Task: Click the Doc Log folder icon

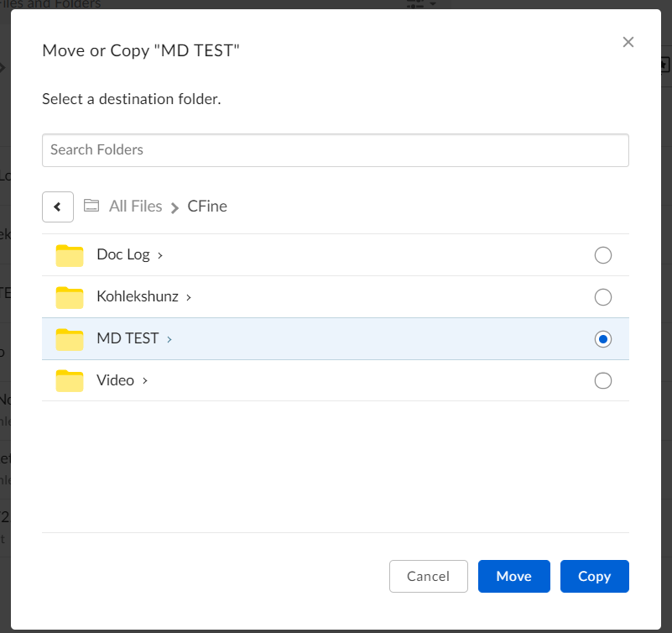Action: click(x=70, y=255)
